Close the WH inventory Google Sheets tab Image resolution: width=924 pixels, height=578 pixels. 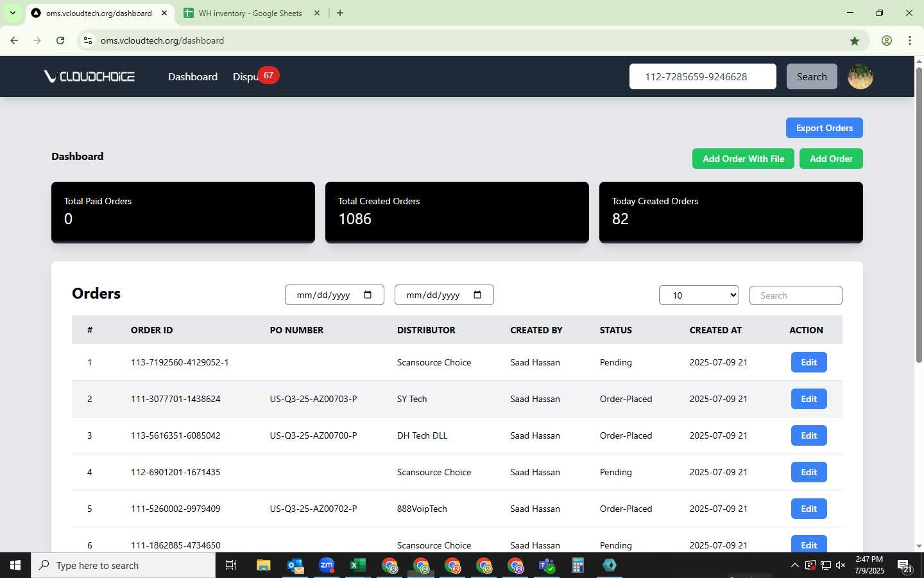pyautogui.click(x=316, y=13)
